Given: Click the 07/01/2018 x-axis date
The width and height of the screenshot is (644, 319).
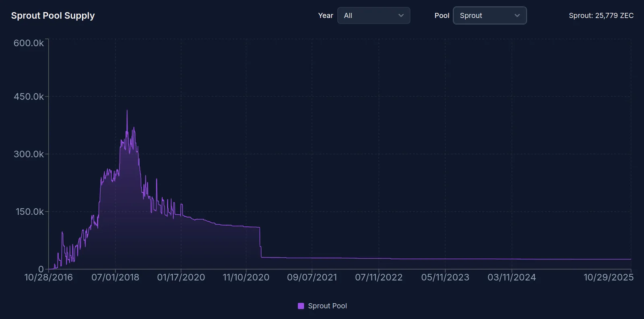Looking at the screenshot, I should (115, 278).
